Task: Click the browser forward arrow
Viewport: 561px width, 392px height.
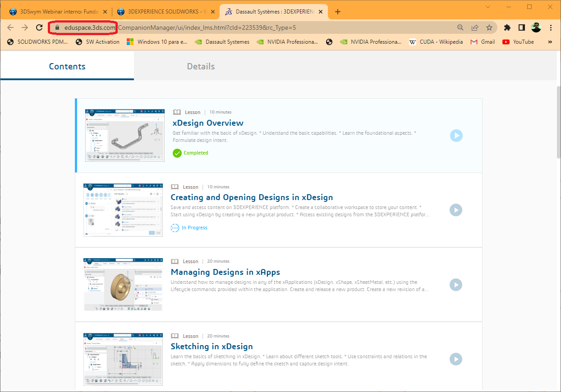Action: (25, 27)
